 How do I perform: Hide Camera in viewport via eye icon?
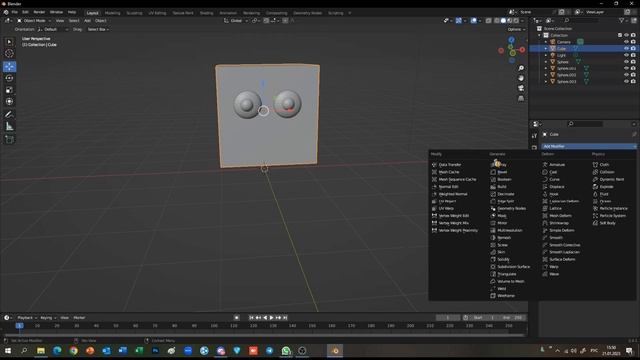626,42
